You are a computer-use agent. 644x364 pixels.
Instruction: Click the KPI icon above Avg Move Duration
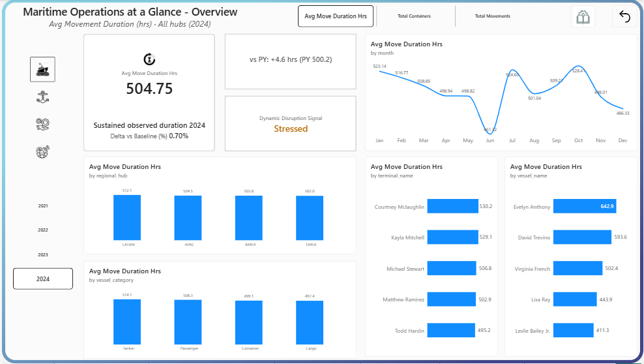pos(149,59)
